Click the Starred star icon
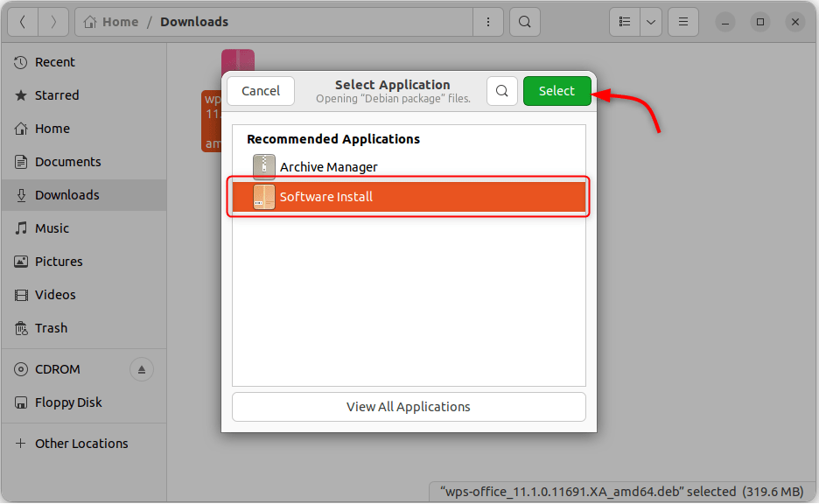Screen dimensions: 819x504 tap(21, 95)
